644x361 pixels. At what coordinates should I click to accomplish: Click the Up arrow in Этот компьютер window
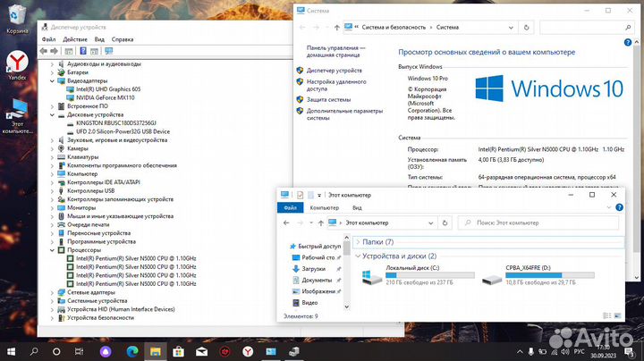click(x=321, y=222)
